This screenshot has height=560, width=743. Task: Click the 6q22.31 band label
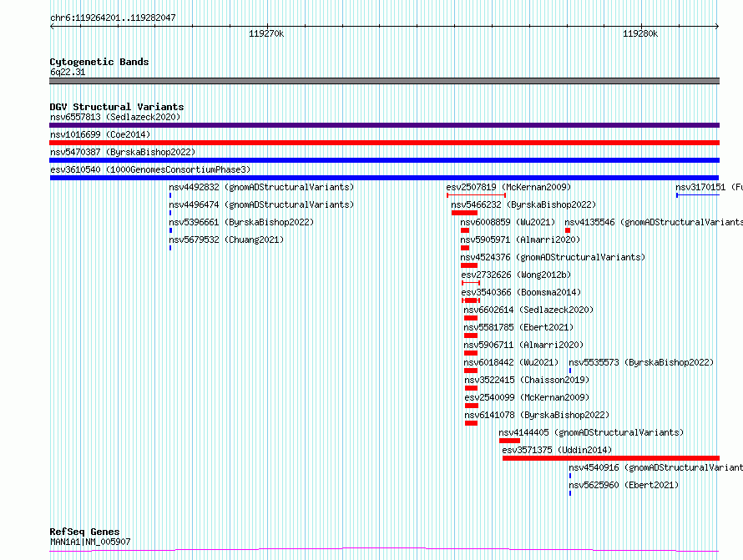click(68, 72)
